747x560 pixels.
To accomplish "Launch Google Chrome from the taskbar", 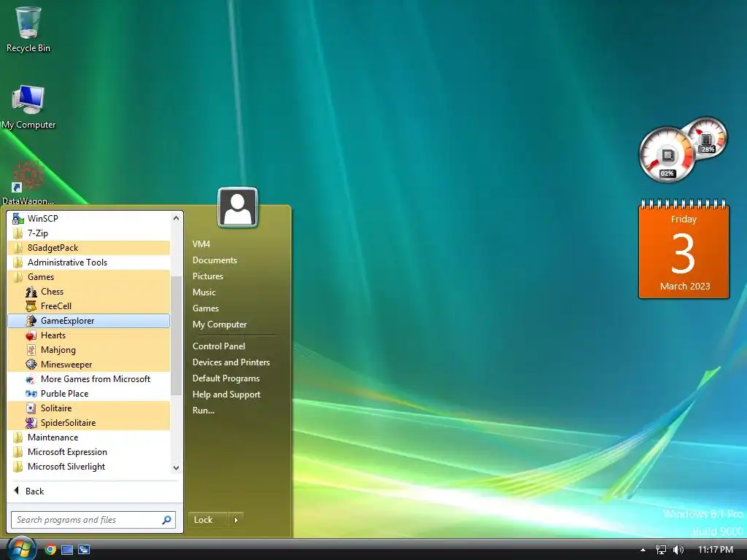I will (x=50, y=550).
